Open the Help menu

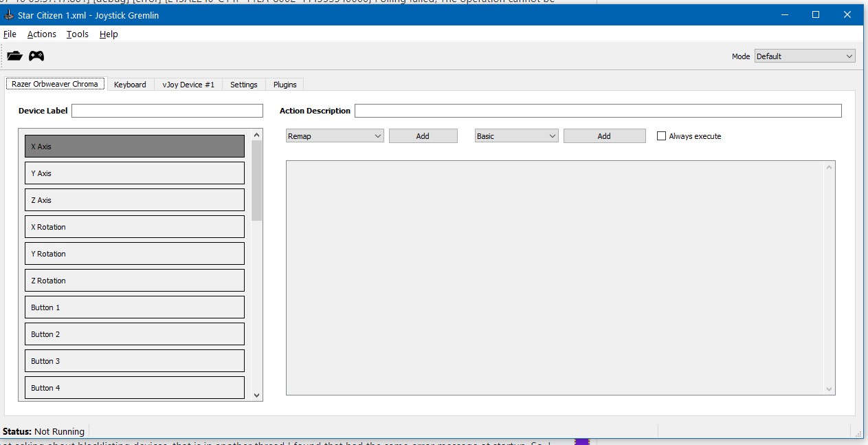tap(109, 34)
